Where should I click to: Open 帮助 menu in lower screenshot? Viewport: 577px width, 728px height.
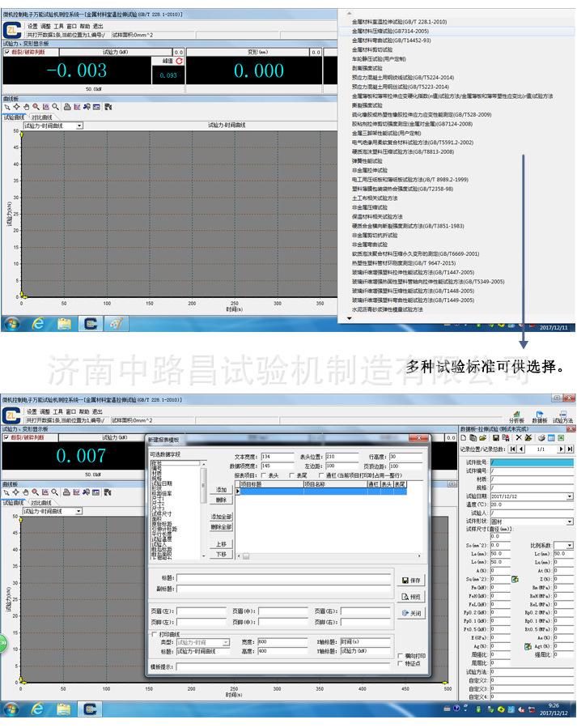coord(84,412)
